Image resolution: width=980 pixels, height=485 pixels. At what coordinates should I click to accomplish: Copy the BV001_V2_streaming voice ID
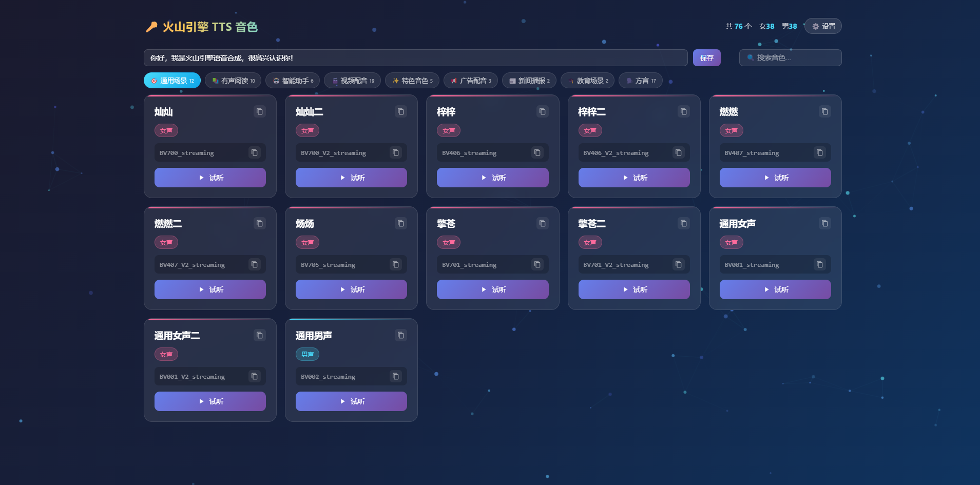254,376
